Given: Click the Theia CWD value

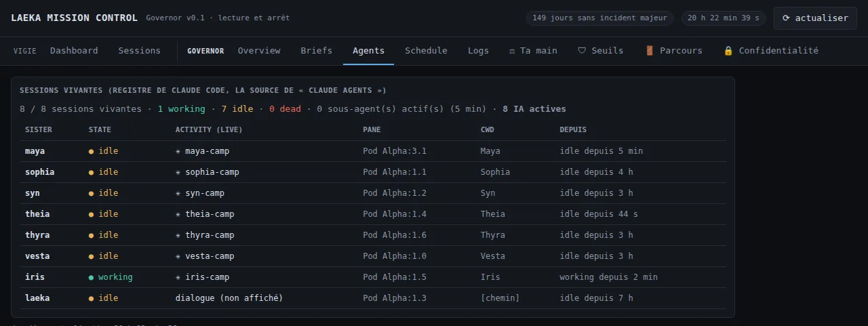Looking at the screenshot, I should 493,214.
